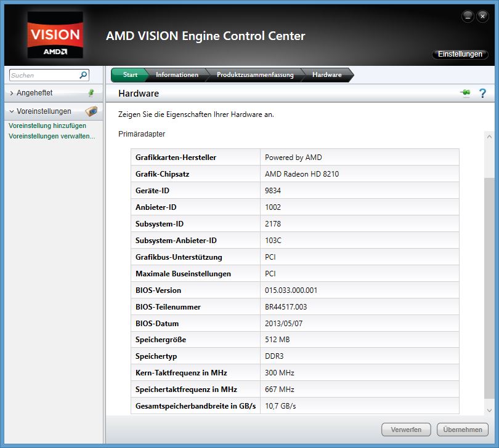Image resolution: width=499 pixels, height=448 pixels.
Task: Click the Subsystem-ID value 2178
Action: (273, 224)
